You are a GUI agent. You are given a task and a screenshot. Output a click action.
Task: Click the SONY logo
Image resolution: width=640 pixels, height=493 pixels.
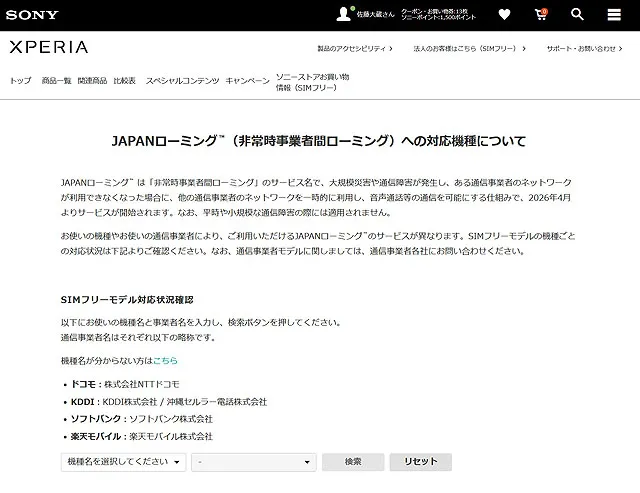(x=32, y=15)
